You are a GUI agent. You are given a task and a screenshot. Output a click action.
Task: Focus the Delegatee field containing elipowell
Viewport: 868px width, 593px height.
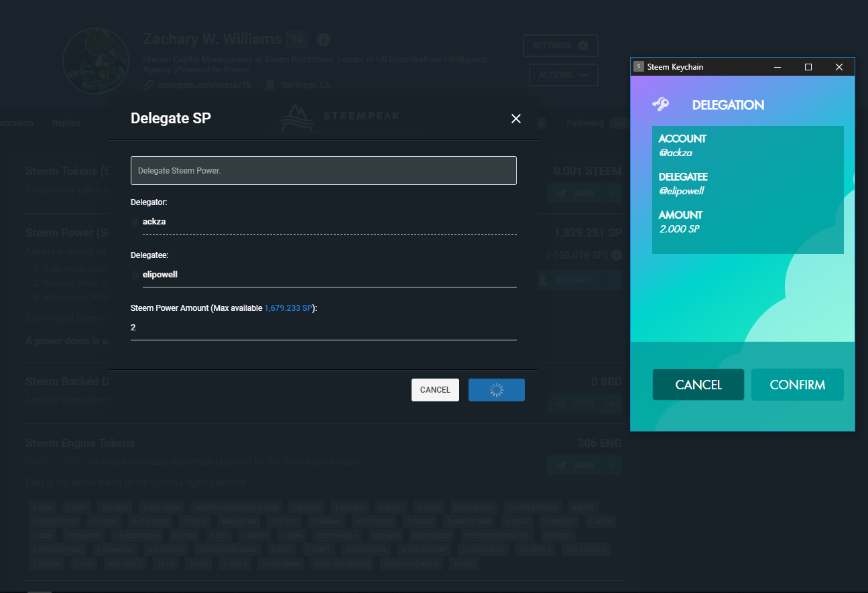(x=328, y=275)
